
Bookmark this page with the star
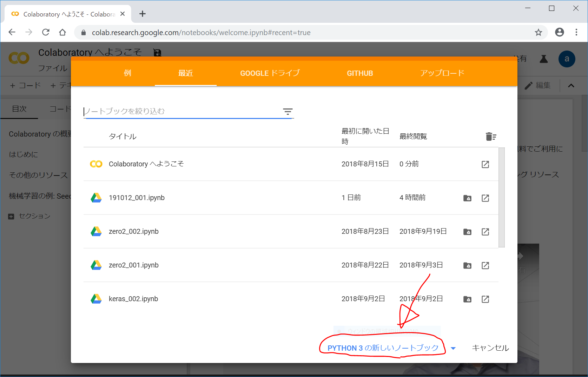(539, 32)
